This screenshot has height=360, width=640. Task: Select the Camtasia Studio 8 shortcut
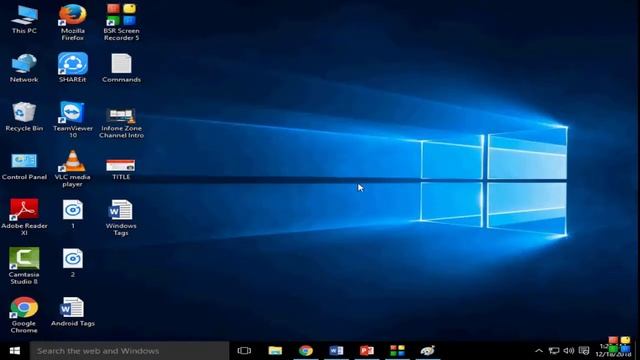coord(24,266)
